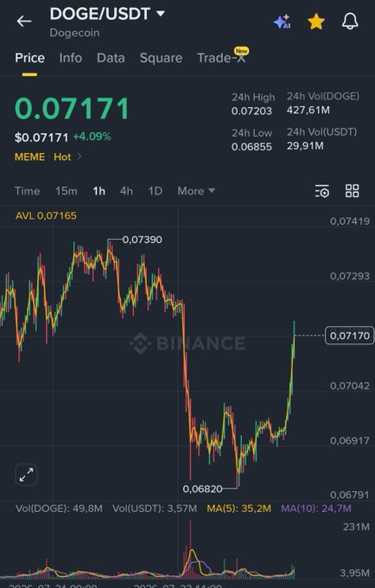The height and width of the screenshot is (588, 375).
Task: Select the 1D chart interval
Action: click(x=155, y=191)
